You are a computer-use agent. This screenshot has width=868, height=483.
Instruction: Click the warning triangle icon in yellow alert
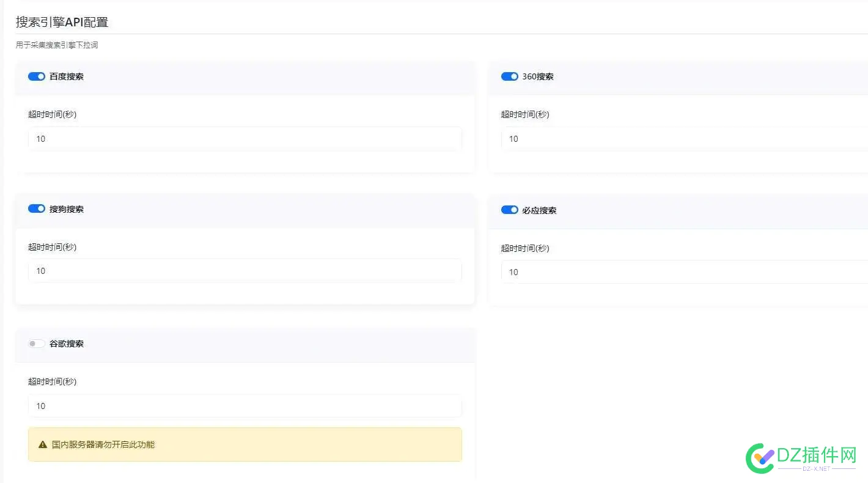pos(43,444)
